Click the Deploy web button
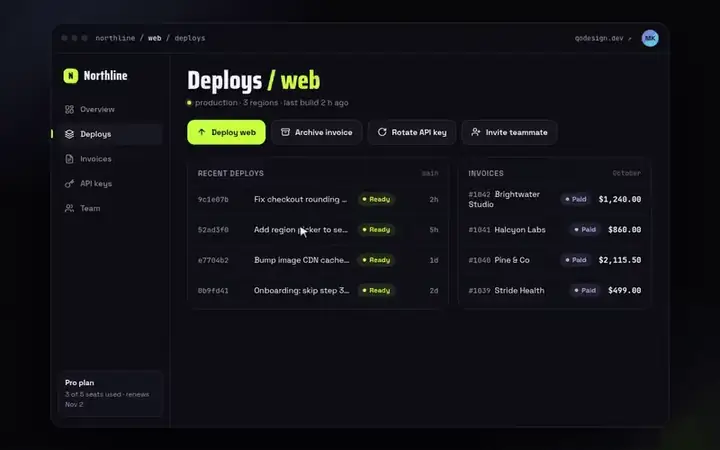Viewport: 720px width, 450px height. [226, 132]
